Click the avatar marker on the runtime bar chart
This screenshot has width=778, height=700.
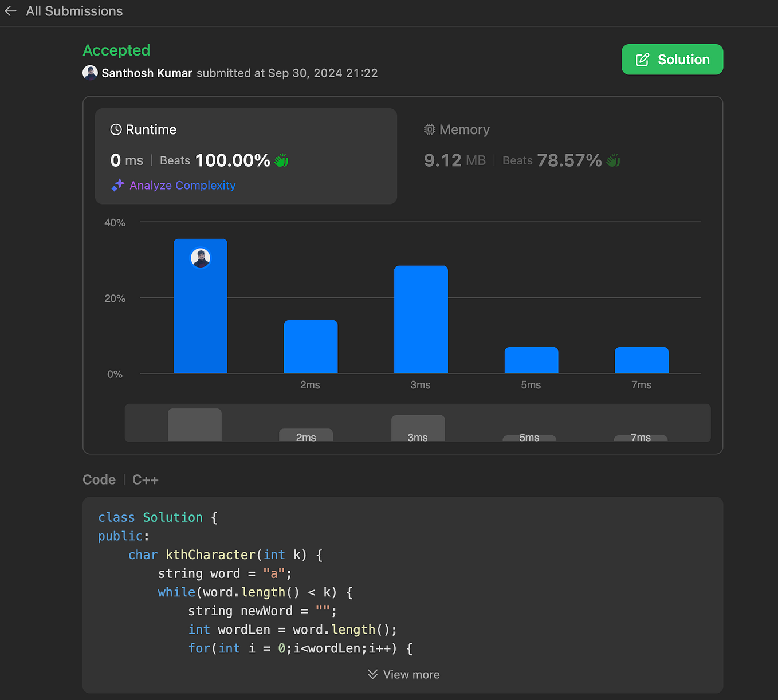click(x=201, y=258)
